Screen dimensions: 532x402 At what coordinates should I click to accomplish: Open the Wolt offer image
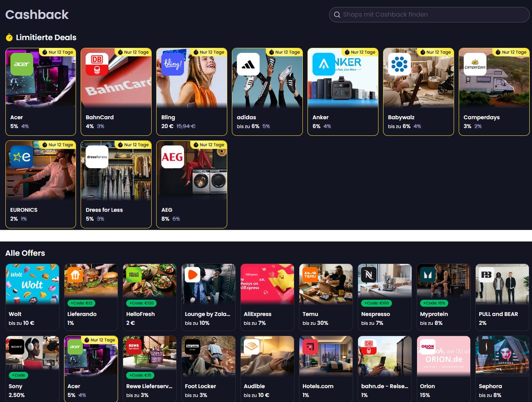(x=32, y=284)
